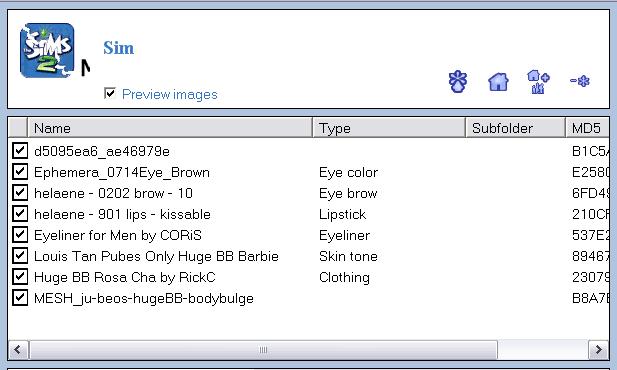Viewport: 617px width, 370px height.
Task: Click the MD5 value starting with 537E
Action: click(590, 235)
